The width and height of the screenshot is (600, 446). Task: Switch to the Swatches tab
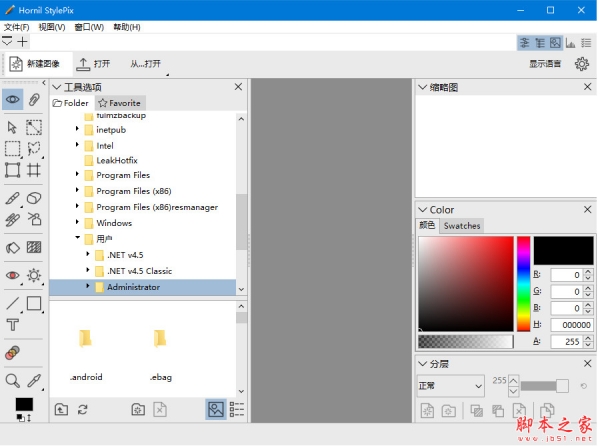coord(462,226)
